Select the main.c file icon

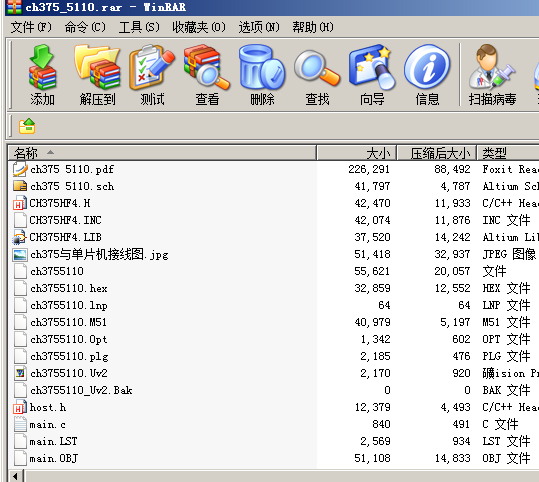point(20,424)
